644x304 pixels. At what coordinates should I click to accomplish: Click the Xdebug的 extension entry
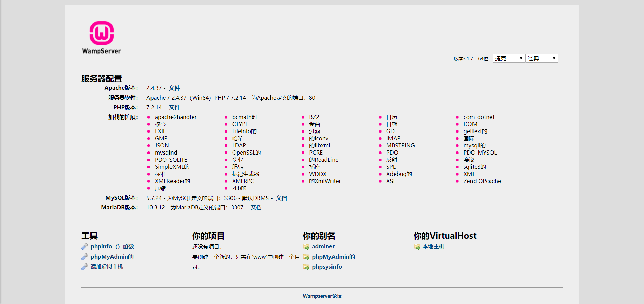pos(399,174)
